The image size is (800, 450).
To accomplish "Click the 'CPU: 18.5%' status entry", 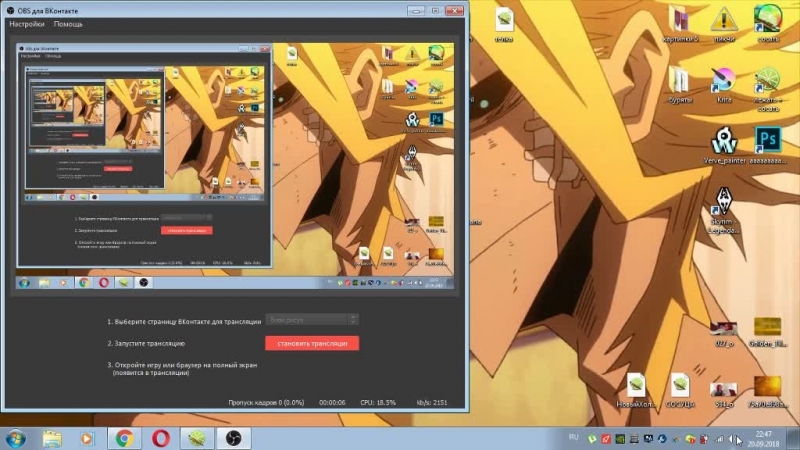I will 378,403.
